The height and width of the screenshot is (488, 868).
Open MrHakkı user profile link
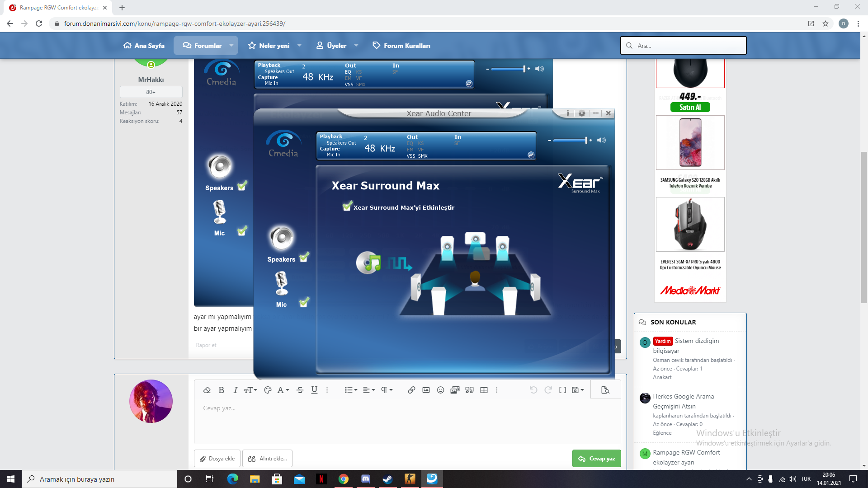tap(151, 80)
